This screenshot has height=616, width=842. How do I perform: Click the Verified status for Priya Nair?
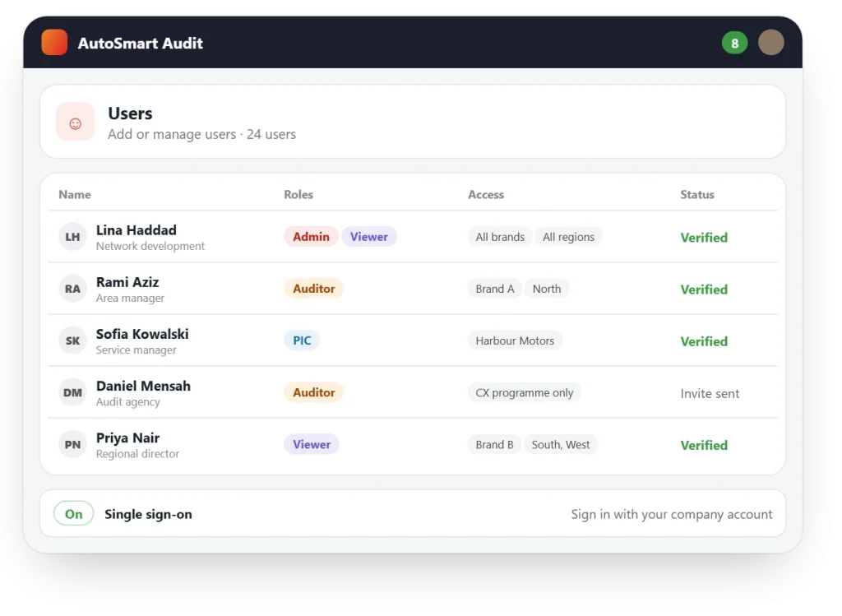[x=704, y=445]
